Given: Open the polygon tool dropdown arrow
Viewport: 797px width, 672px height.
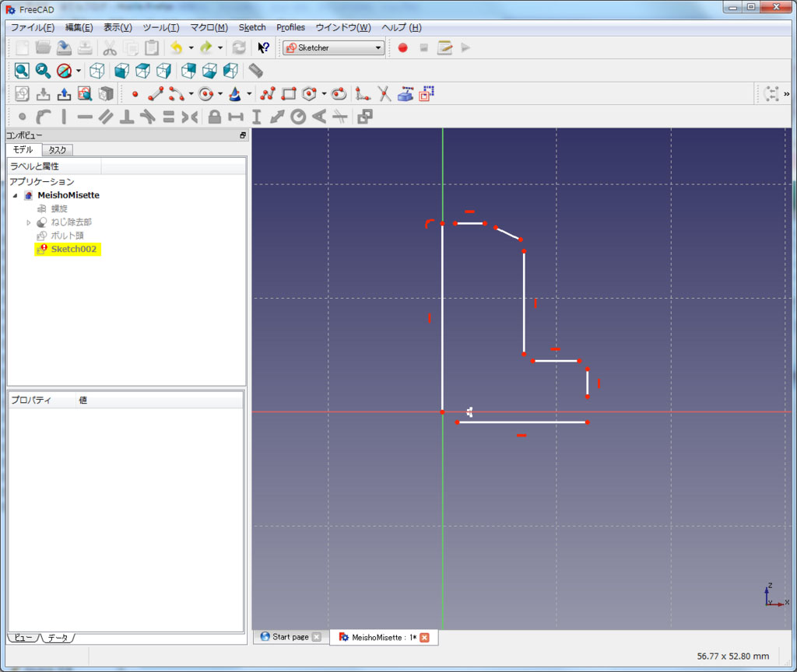Looking at the screenshot, I should (325, 94).
